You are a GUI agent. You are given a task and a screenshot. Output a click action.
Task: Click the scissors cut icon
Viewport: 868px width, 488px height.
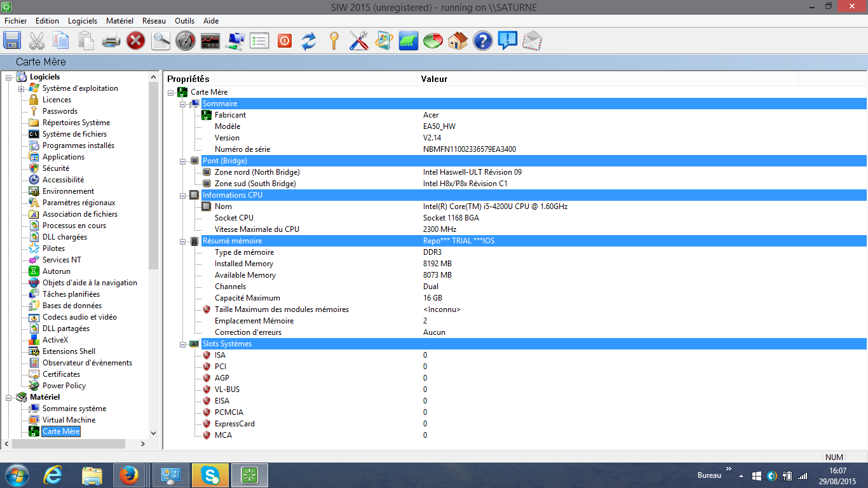(x=37, y=41)
